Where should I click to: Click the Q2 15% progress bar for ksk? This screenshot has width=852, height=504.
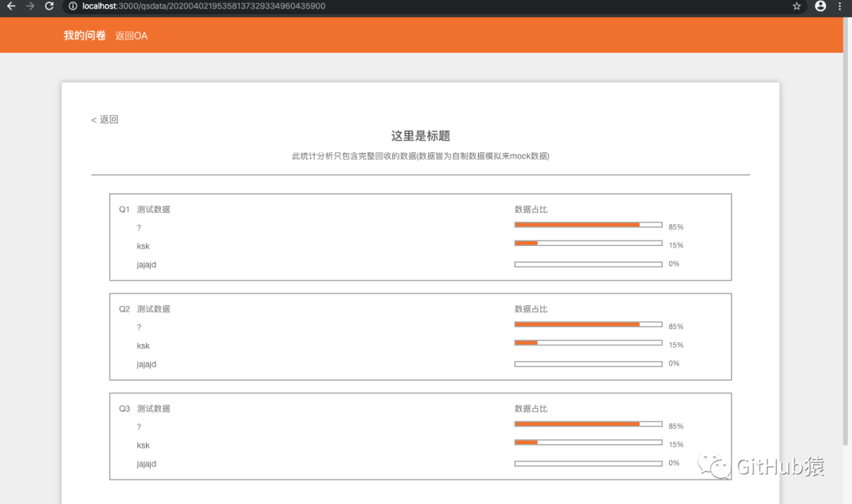(588, 342)
